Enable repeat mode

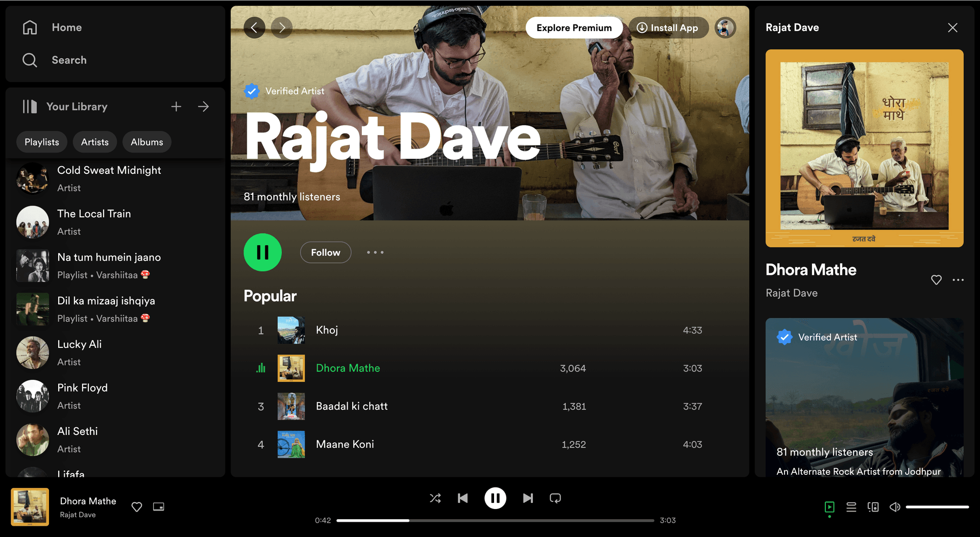(x=555, y=498)
